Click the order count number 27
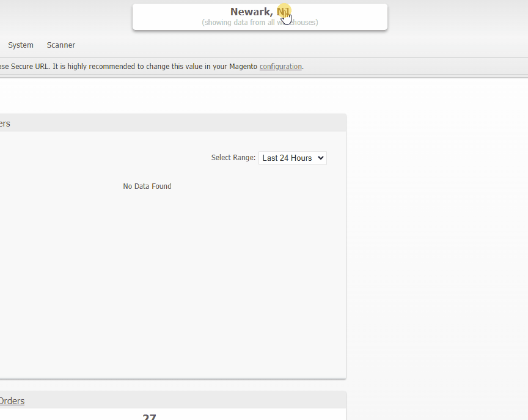Viewport: 528px width, 420px height. point(149,417)
